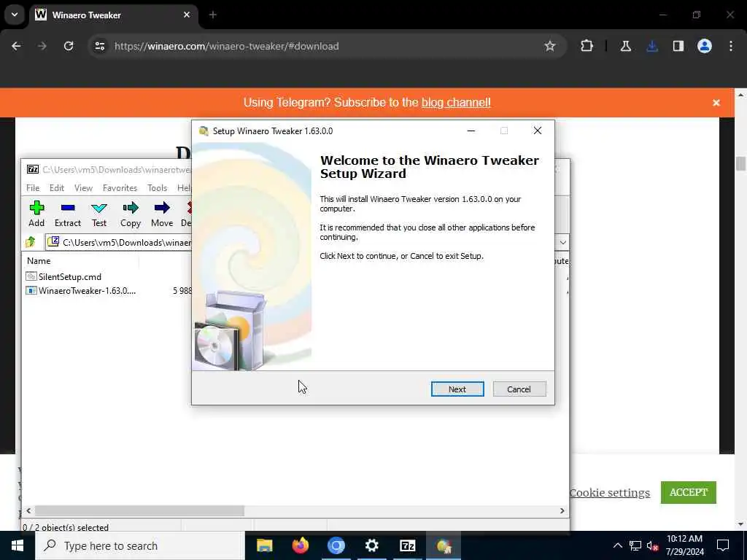This screenshot has width=747, height=560.
Task: Toggle the browser side panel
Action: point(678,46)
